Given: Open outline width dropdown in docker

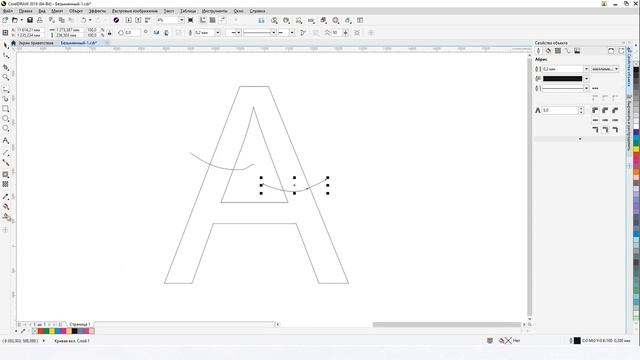Looking at the screenshot, I should [x=586, y=69].
